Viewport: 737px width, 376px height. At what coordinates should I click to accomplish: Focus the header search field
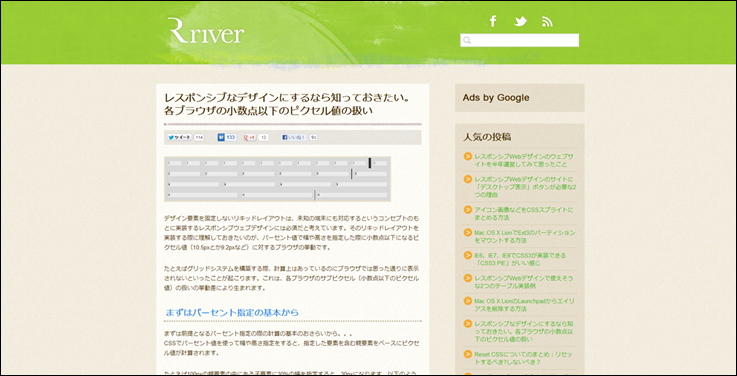pos(519,40)
